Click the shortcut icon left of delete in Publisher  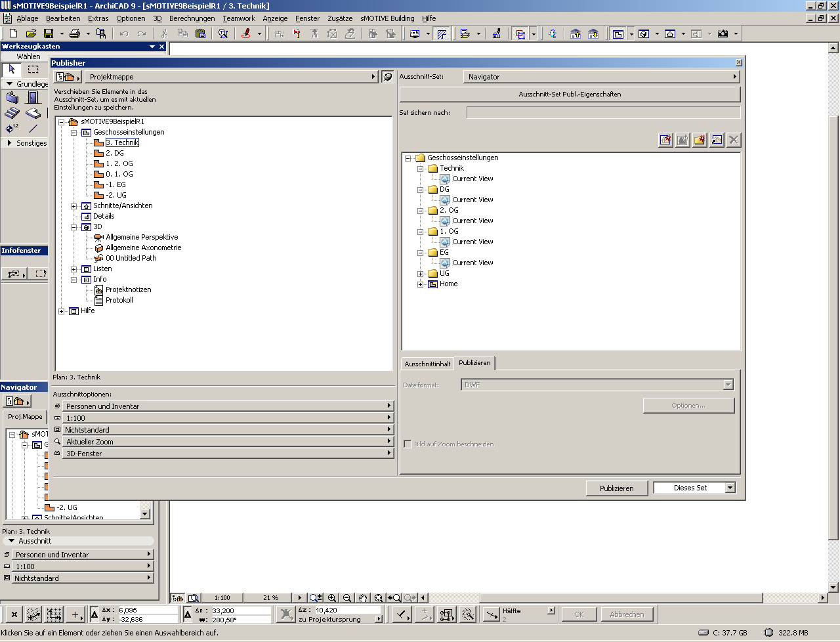click(717, 140)
